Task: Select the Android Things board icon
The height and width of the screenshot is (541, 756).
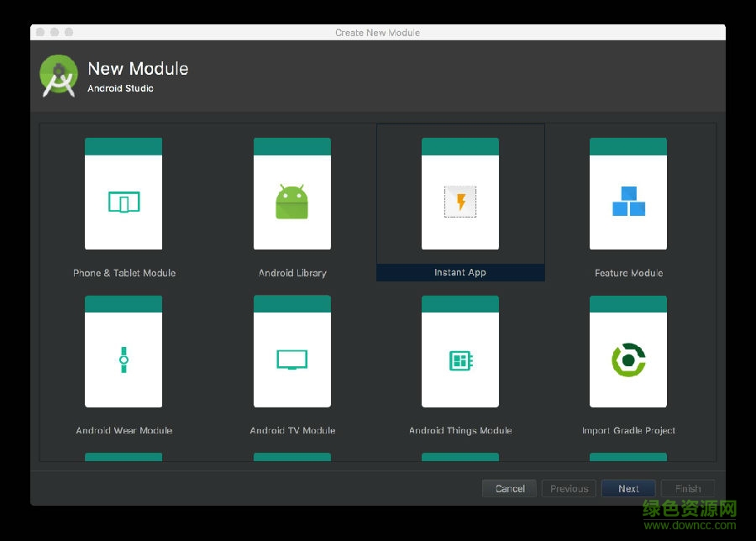Action: tap(460, 360)
